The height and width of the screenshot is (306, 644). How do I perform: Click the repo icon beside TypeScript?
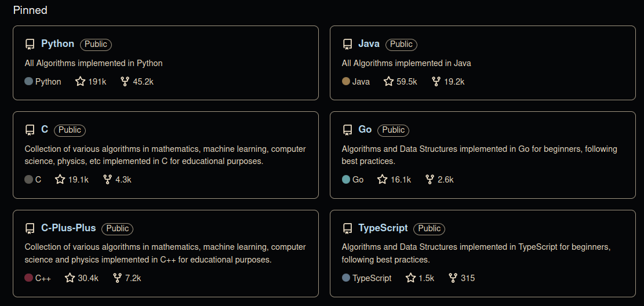point(347,228)
